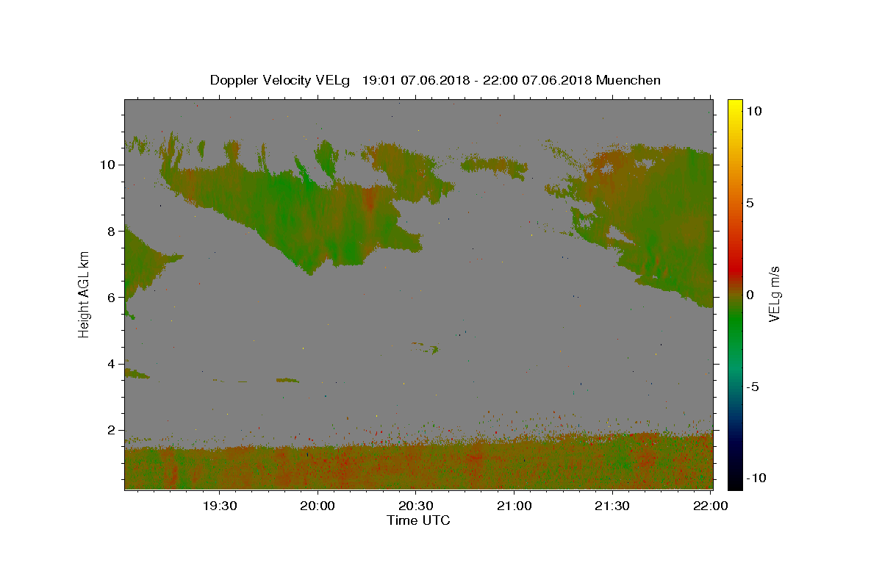Viewport: 882px width, 588px height.
Task: Click the plot title 'Doppler Velocity VELg'
Action: [281, 80]
